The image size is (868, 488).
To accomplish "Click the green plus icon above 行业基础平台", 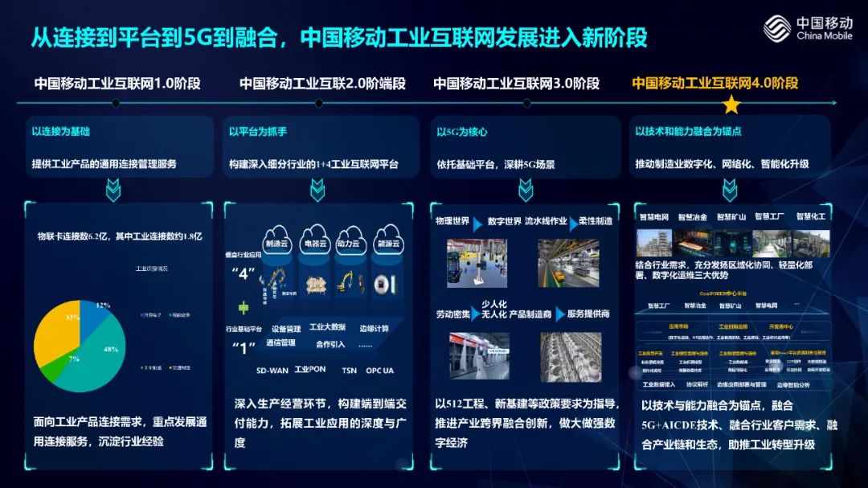I will 242,306.
